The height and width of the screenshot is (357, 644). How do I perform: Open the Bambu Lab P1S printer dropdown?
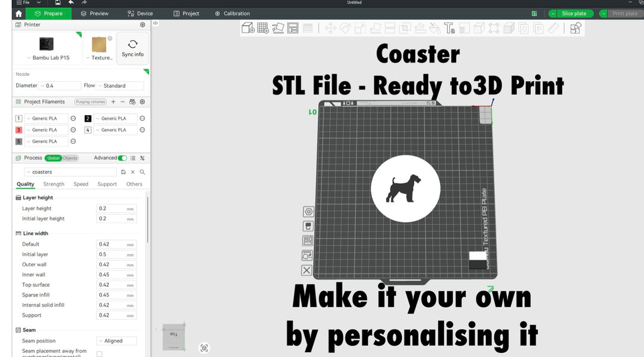pyautogui.click(x=47, y=58)
